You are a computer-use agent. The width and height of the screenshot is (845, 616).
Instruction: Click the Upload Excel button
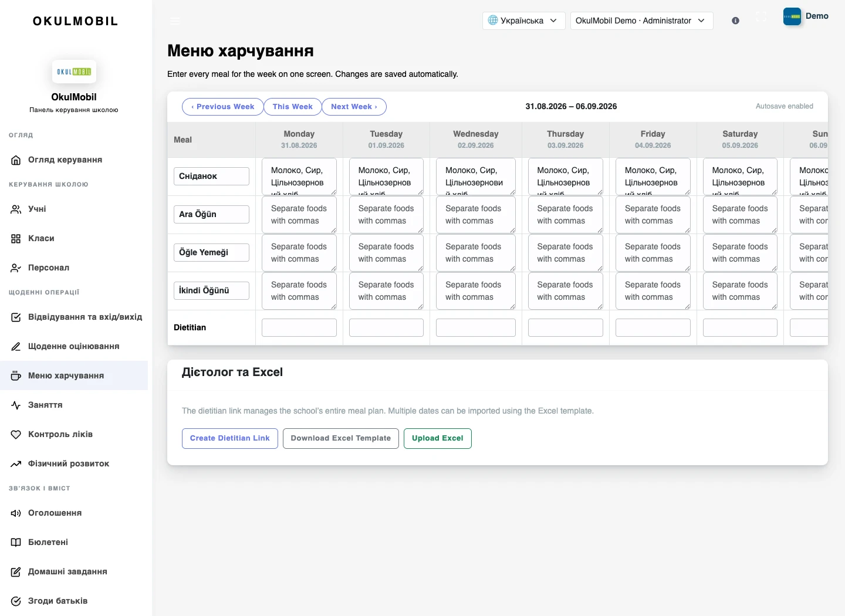(438, 438)
